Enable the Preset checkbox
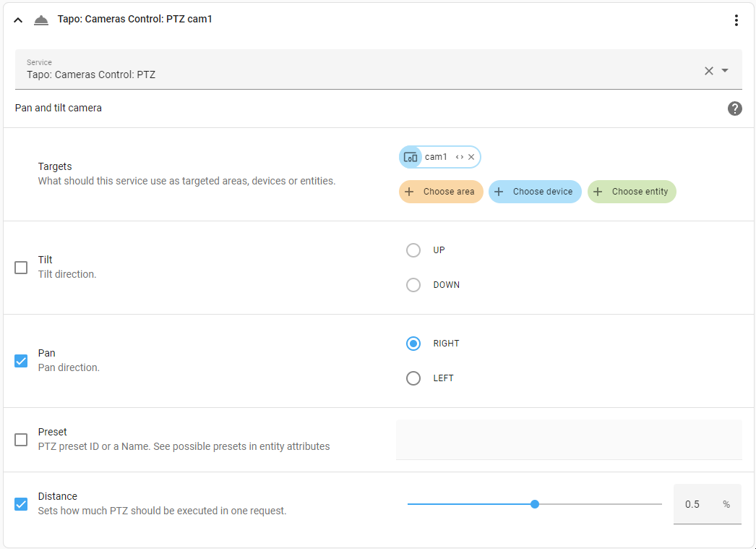 [21, 440]
